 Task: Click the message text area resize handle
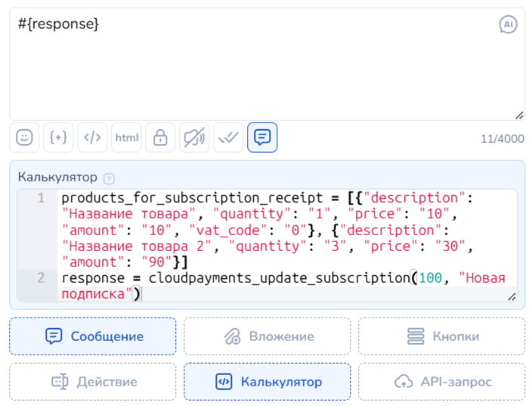(x=519, y=115)
